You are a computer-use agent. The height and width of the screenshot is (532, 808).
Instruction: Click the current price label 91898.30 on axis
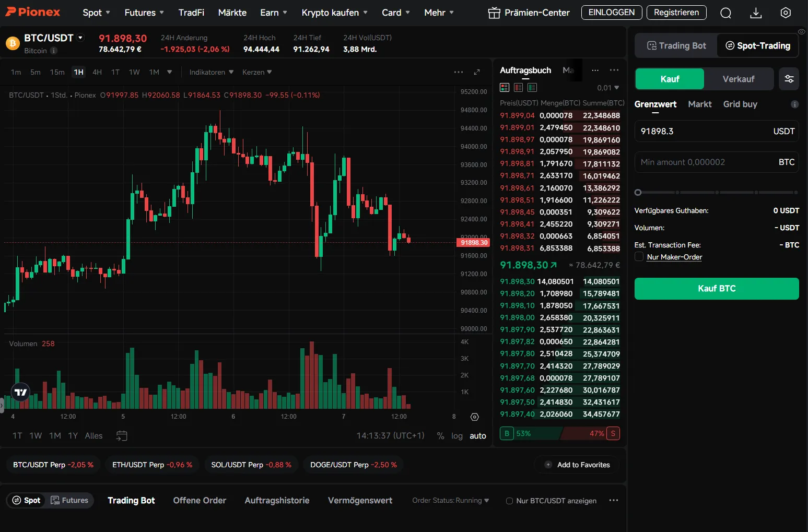474,242
